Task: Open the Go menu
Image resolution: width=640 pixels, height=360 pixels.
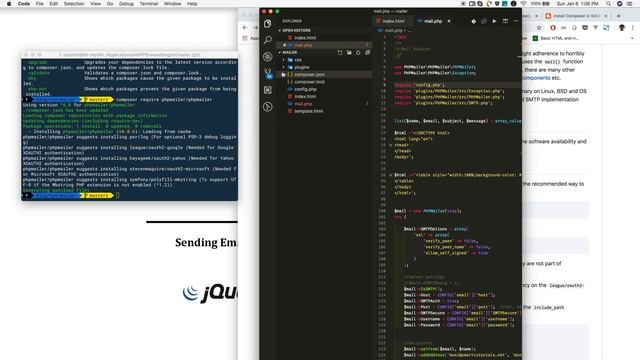Action: [110, 4]
